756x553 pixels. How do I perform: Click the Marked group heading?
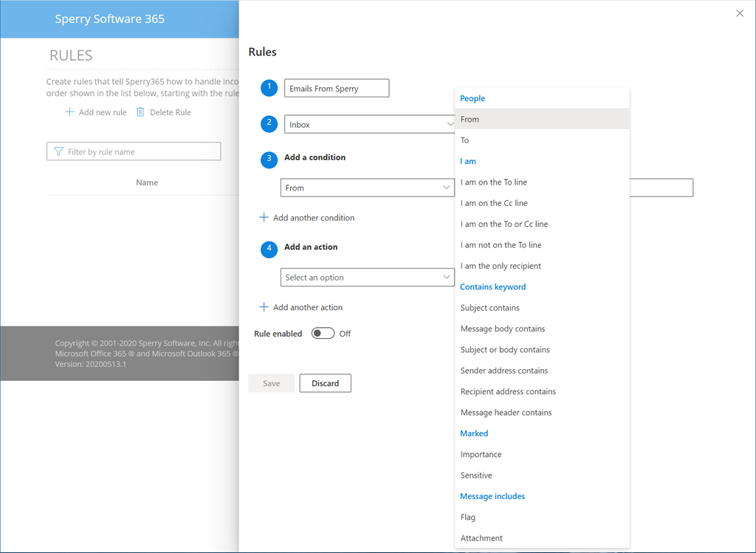(x=474, y=433)
